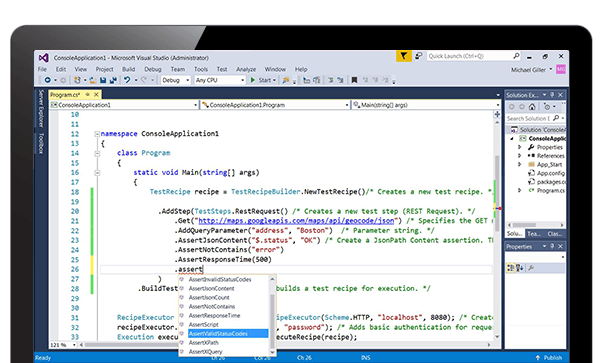Click the toolbar icon left of the bookmark

(340, 80)
